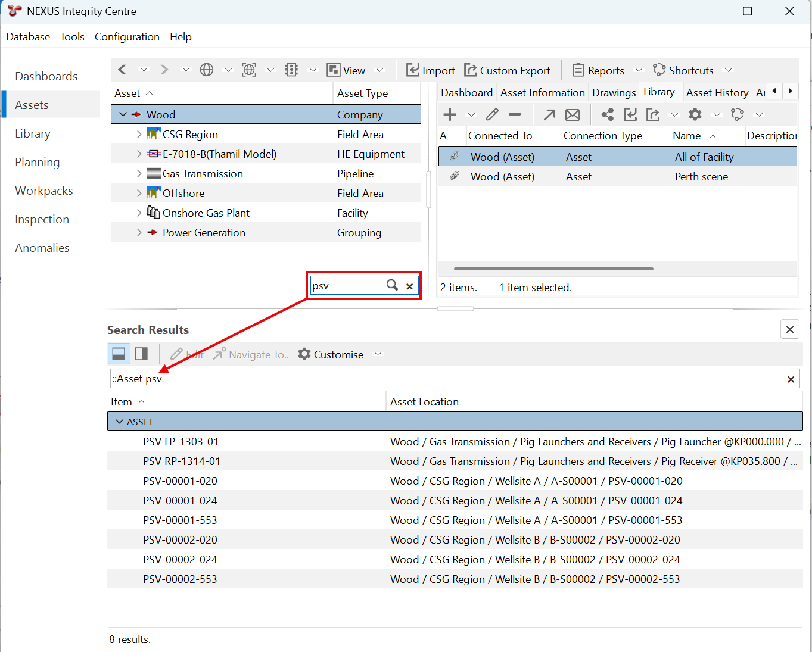Expand the Offshore node
Image resolution: width=812 pixels, height=652 pixels.
tap(139, 193)
